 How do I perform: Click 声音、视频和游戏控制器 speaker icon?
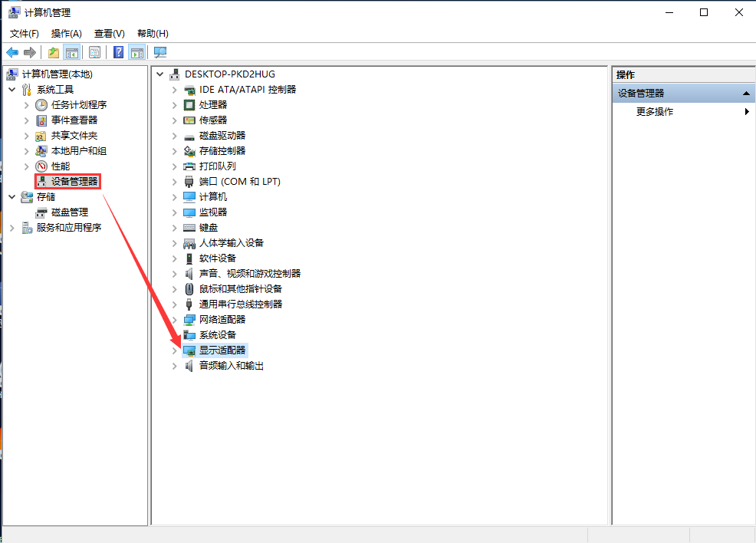189,274
